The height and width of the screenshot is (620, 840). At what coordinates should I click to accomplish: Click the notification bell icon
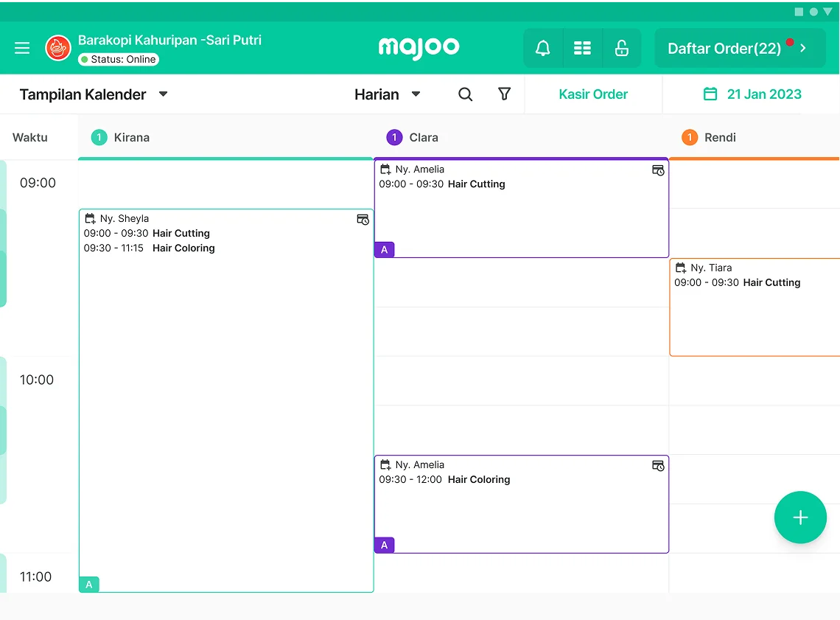coord(543,49)
